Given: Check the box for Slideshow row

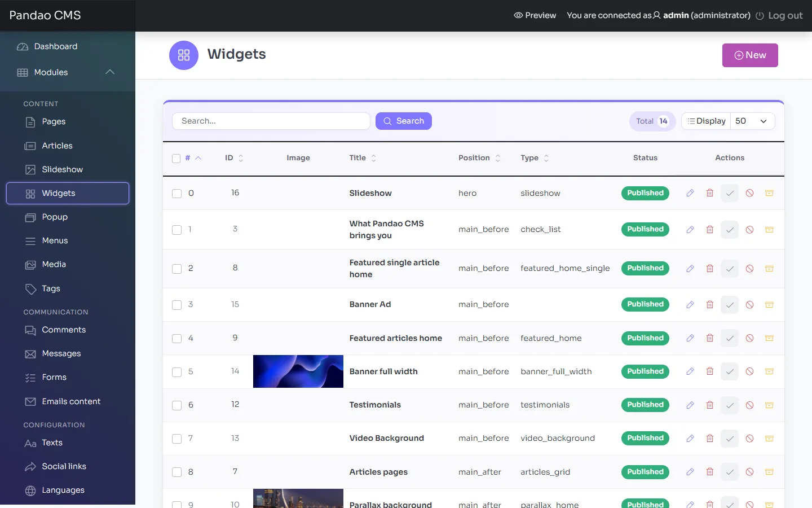Looking at the screenshot, I should point(176,194).
